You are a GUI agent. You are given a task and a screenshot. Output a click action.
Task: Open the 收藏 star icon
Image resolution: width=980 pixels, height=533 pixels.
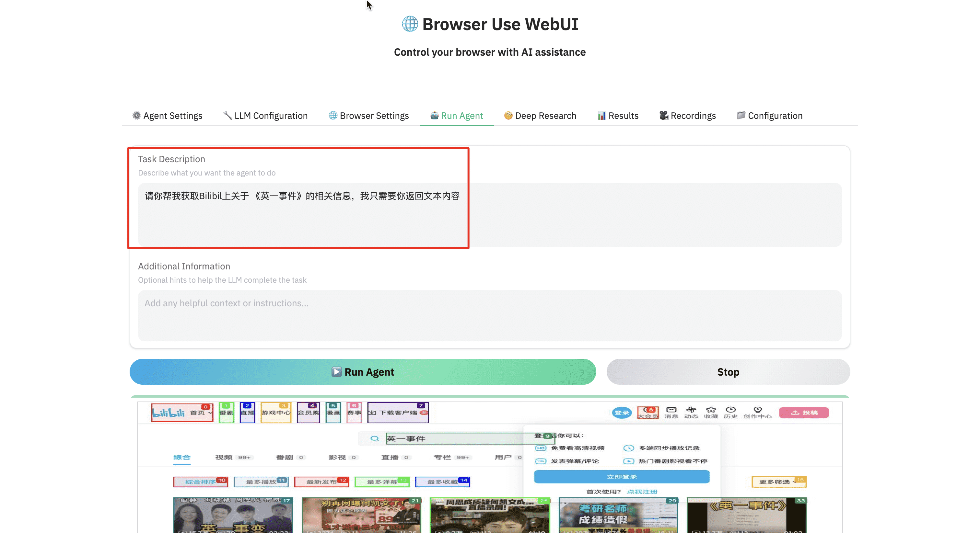711,410
